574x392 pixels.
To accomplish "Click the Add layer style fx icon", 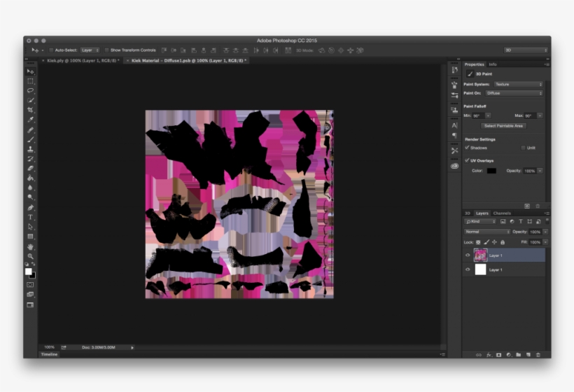I will point(489,355).
